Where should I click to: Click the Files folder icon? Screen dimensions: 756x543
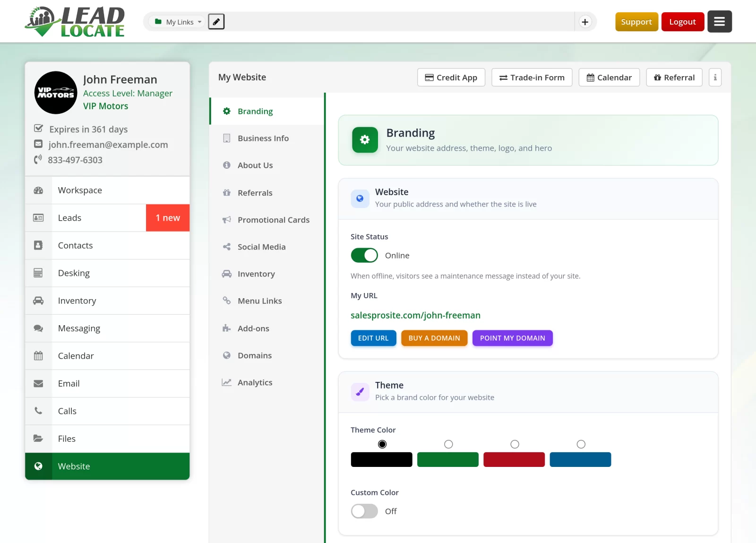[x=38, y=439]
